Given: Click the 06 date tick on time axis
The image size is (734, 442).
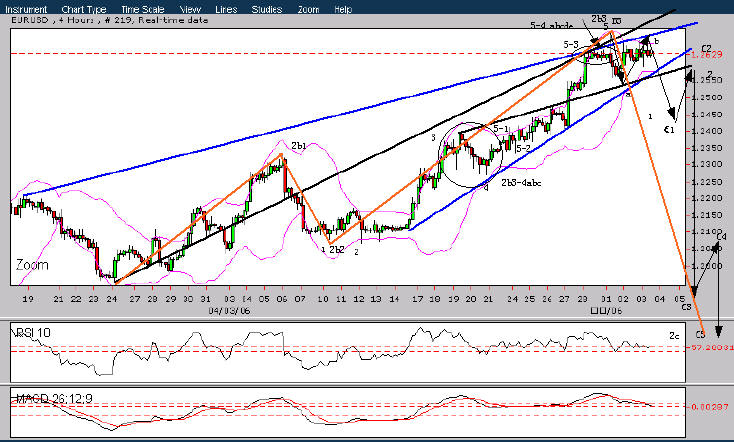Looking at the screenshot, I should (281, 299).
